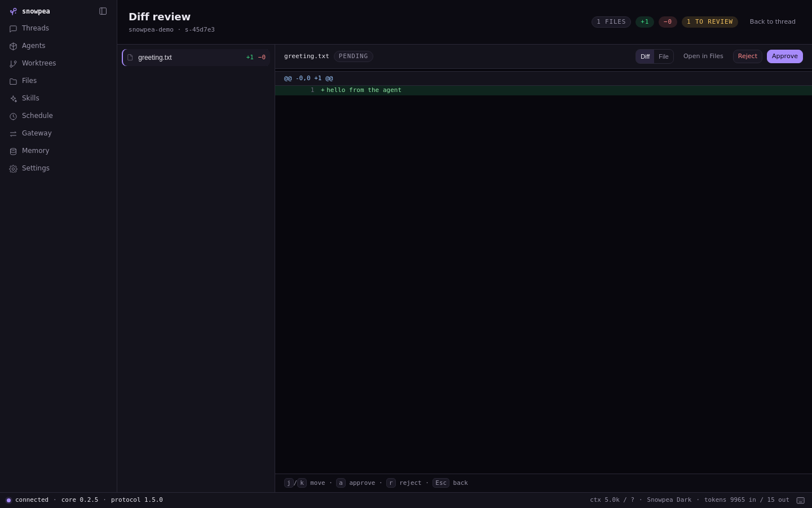Screen dimensions: 812x508
Task: Click the Gateway arrows icon
Action: 13,134
